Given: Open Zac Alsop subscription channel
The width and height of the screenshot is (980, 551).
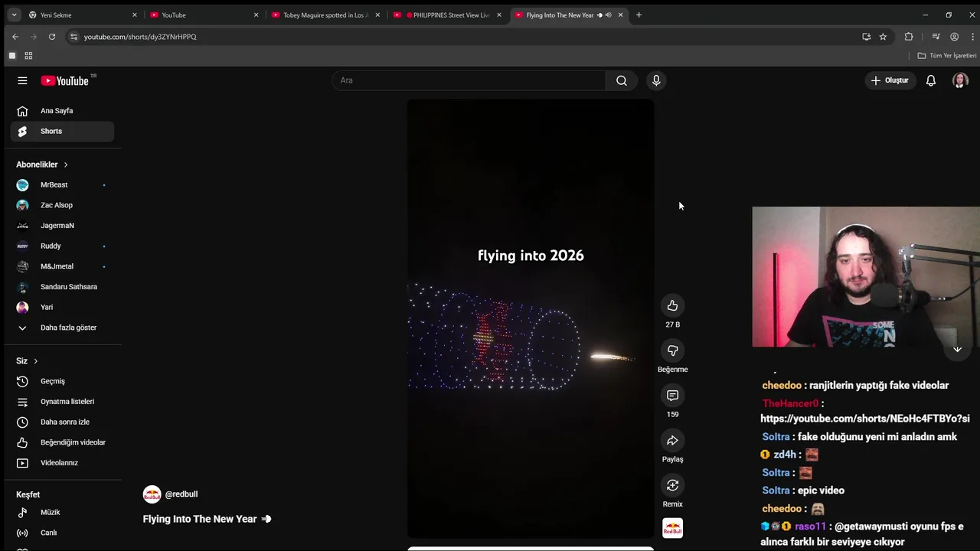Looking at the screenshot, I should (62, 205).
